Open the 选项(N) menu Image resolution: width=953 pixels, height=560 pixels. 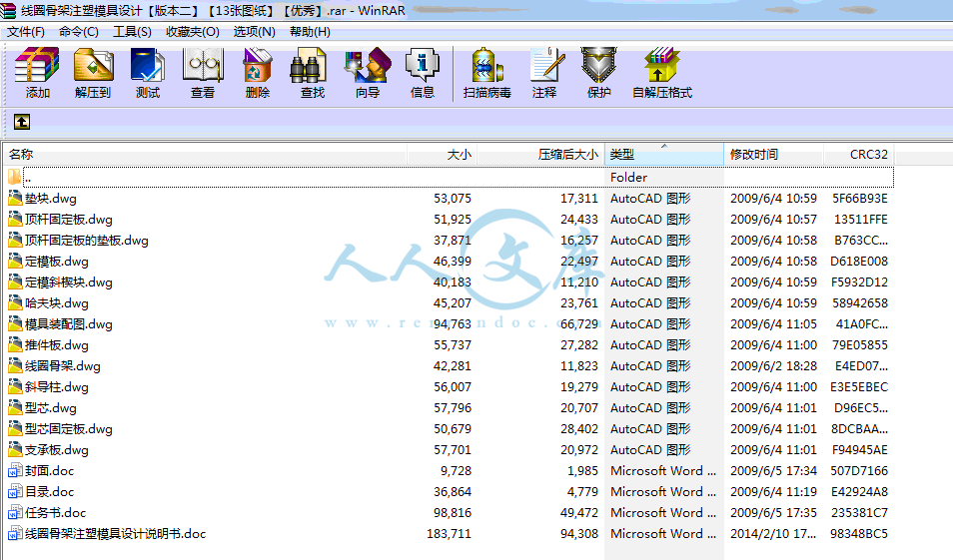coord(254,32)
